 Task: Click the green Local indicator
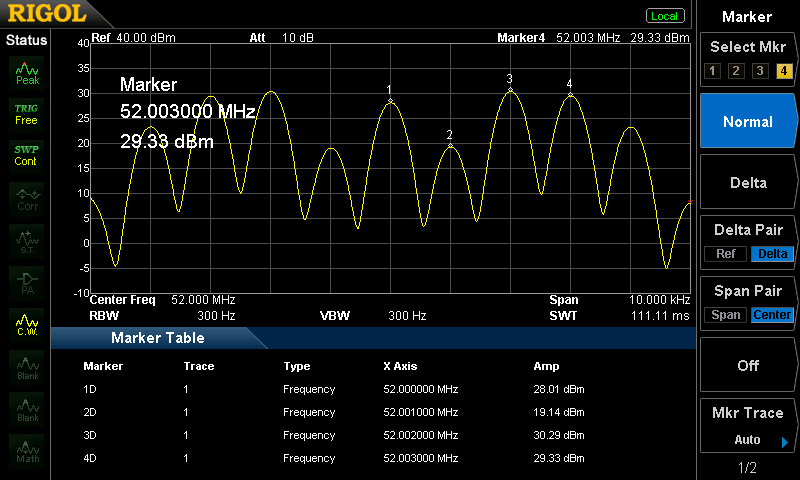point(664,16)
